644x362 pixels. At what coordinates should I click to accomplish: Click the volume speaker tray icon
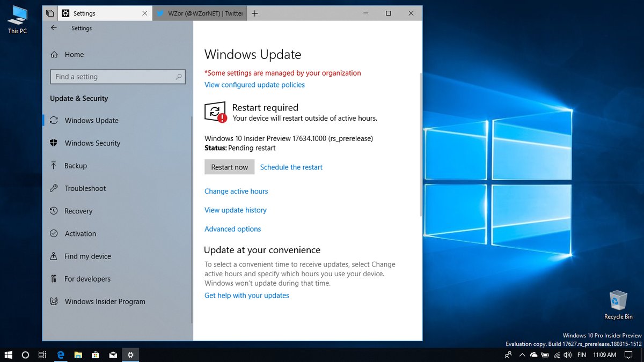pos(568,355)
